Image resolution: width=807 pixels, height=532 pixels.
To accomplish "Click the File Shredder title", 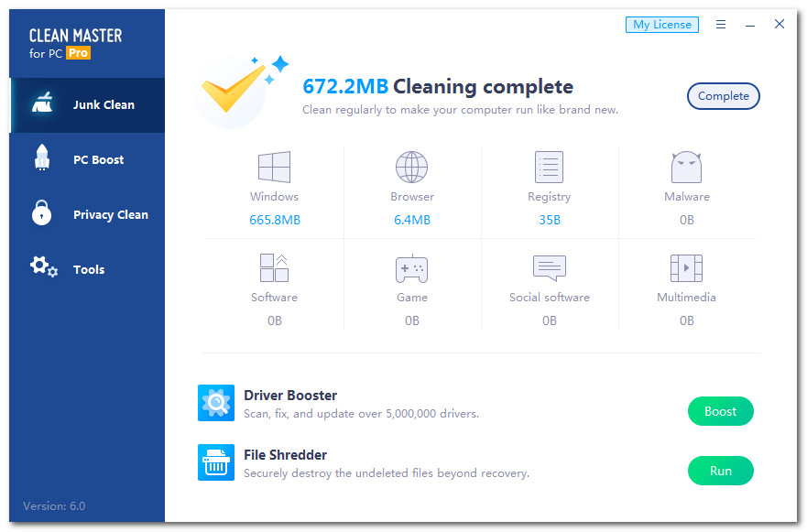I will coord(285,455).
